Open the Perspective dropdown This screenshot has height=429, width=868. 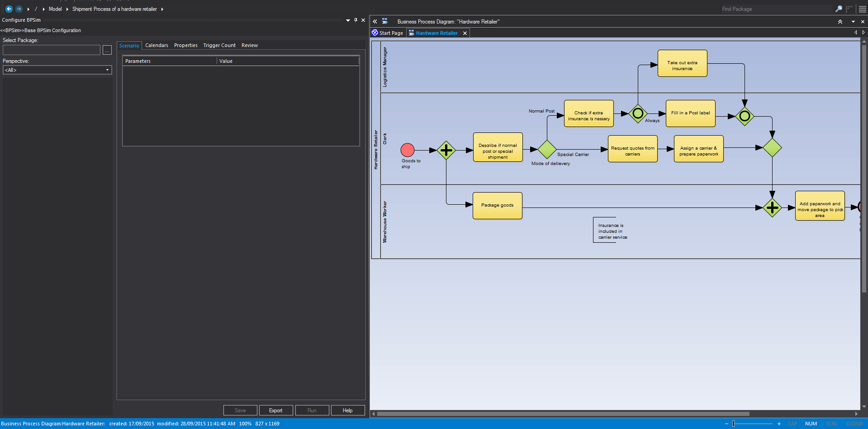pyautogui.click(x=57, y=70)
